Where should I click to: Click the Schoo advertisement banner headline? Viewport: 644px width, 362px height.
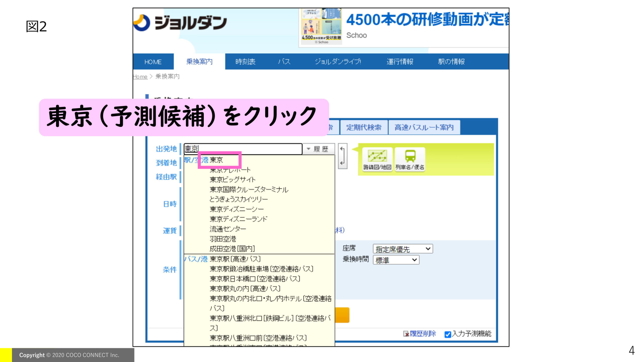point(427,20)
